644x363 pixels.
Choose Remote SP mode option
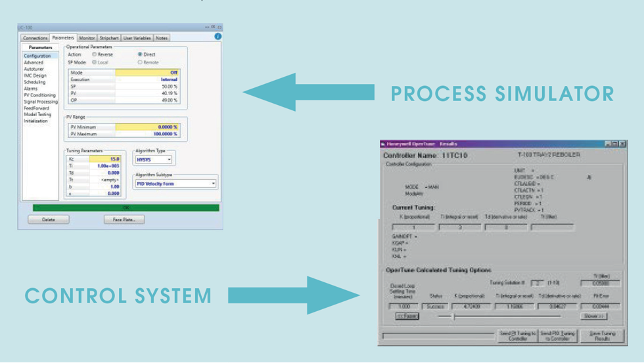140,62
